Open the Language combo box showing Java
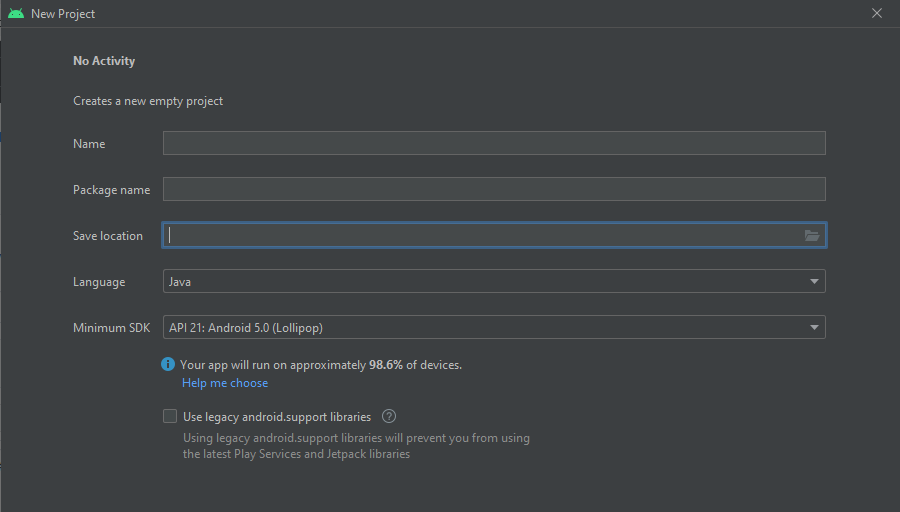 tap(494, 281)
